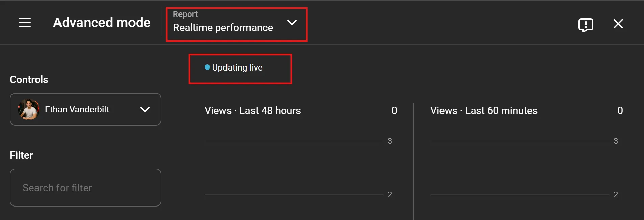
Task: Select the Report dropdown caret icon
Action: click(x=292, y=23)
